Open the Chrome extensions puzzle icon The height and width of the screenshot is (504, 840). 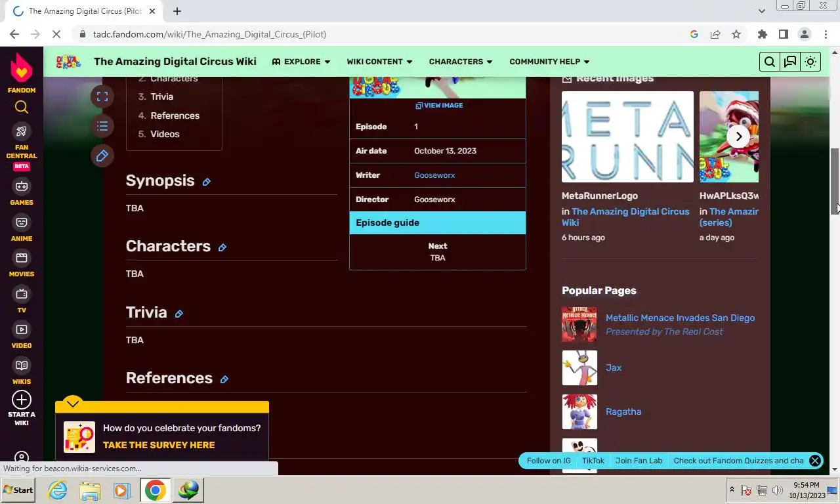[762, 34]
